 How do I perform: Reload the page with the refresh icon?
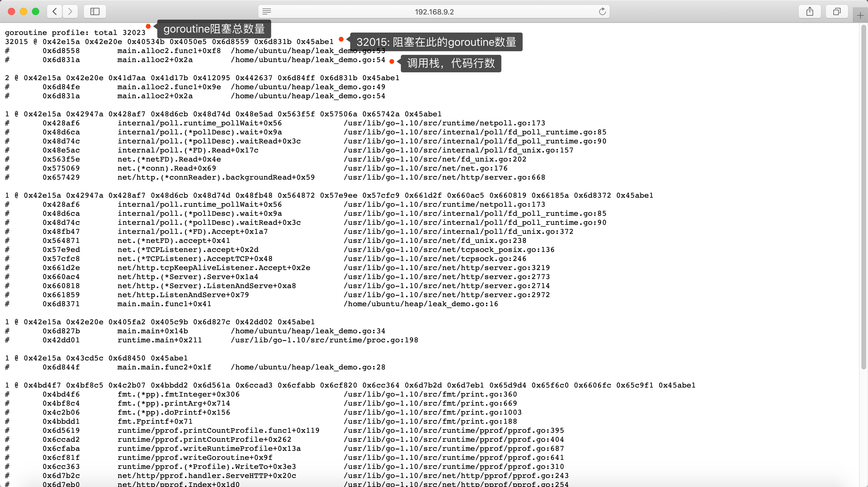pyautogui.click(x=602, y=11)
